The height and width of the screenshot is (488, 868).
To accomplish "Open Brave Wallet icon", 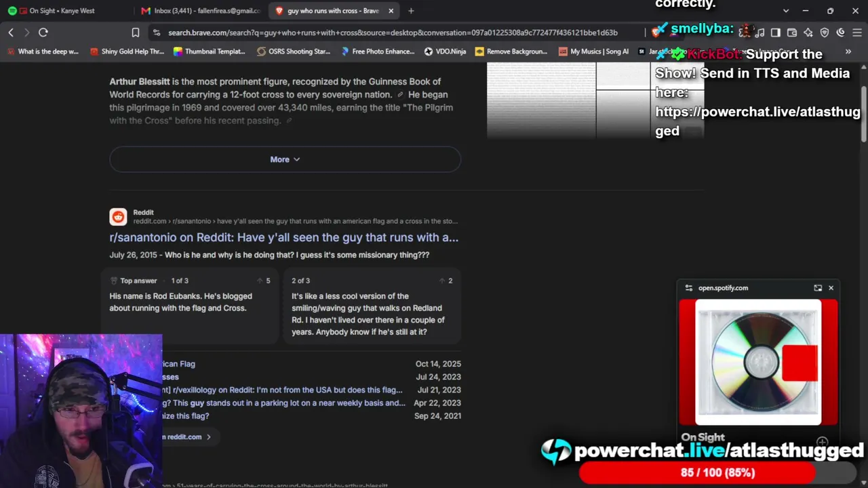I will [792, 33].
